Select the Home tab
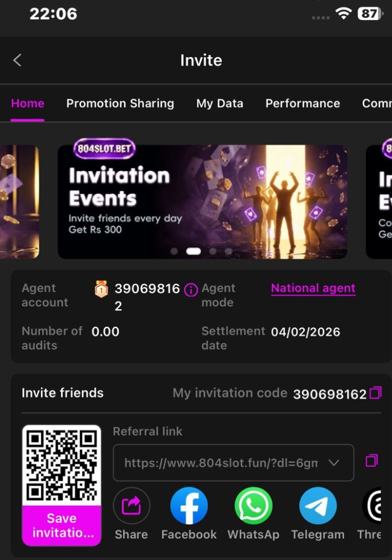Image resolution: width=392 pixels, height=560 pixels. point(27,104)
